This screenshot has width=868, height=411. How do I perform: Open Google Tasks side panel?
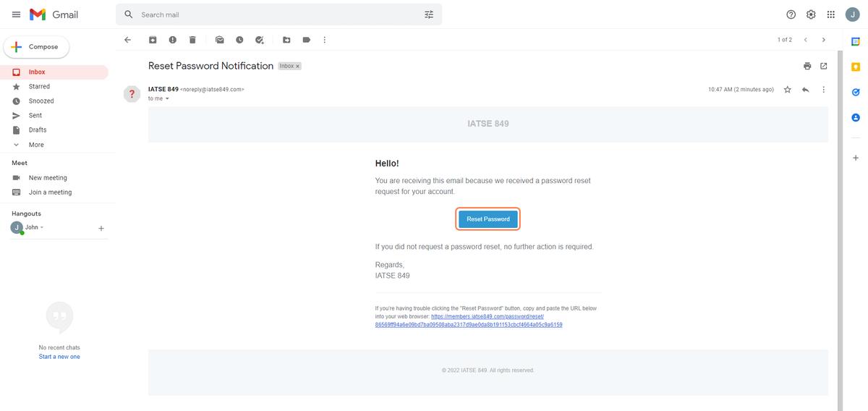(855, 92)
